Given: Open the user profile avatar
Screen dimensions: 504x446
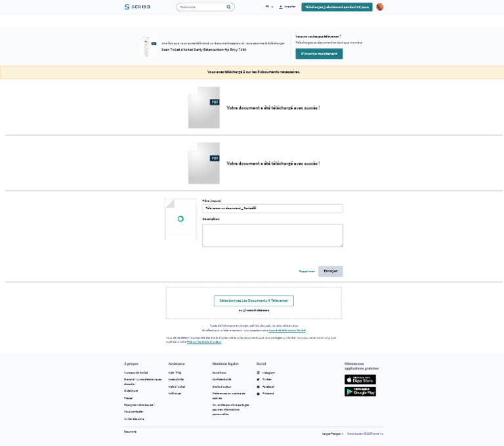Looking at the screenshot, I should pyautogui.click(x=379, y=7).
